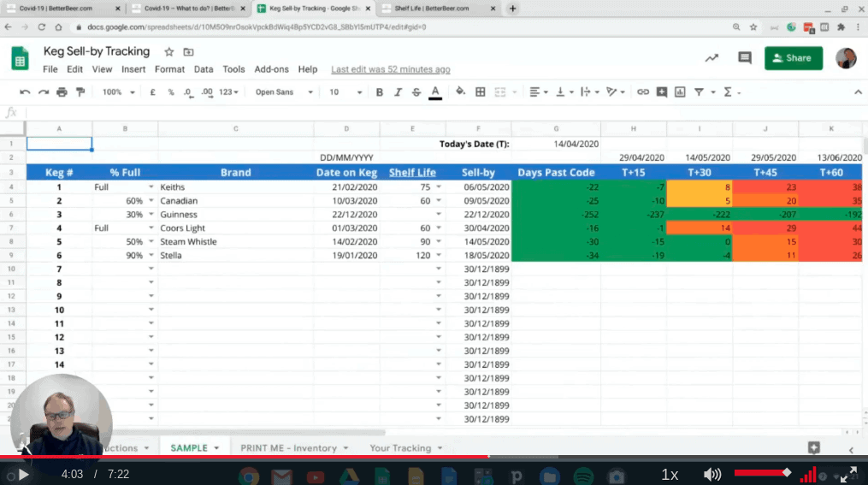This screenshot has width=868, height=485.
Task: Click the Undo icon in toolbar
Action: click(24, 92)
